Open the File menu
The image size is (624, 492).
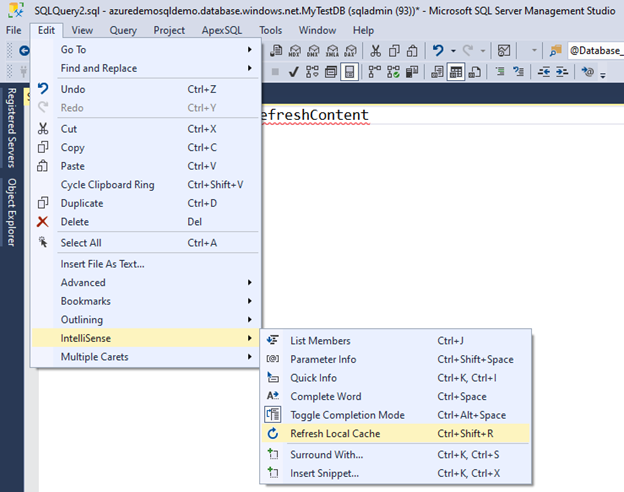click(14, 30)
